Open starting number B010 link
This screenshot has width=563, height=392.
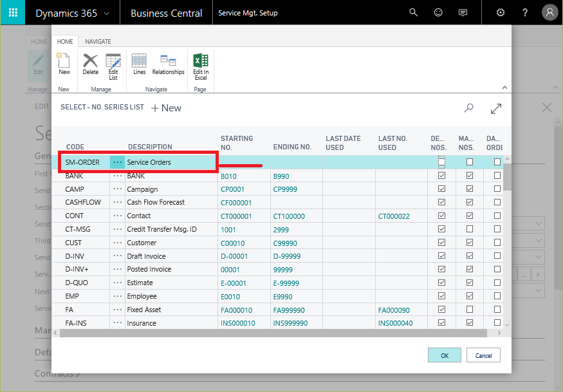(228, 176)
